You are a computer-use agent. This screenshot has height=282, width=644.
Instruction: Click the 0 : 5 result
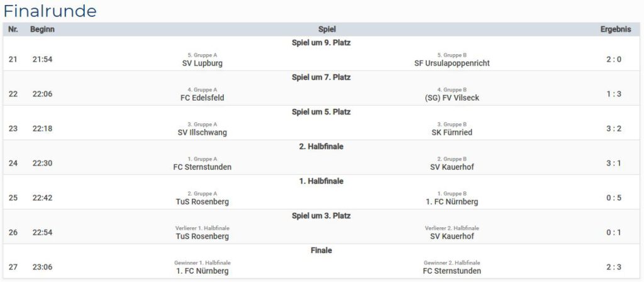tap(614, 198)
